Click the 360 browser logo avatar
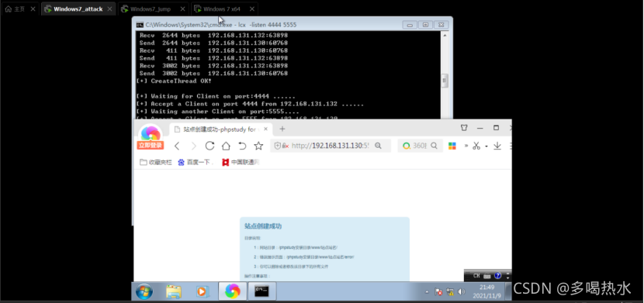The height and width of the screenshot is (303, 644). 151,133
